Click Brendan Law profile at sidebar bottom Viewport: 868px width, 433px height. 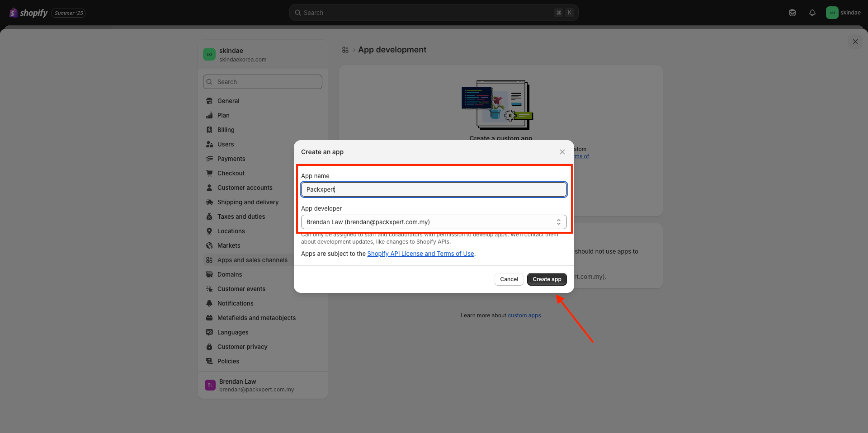(263, 385)
